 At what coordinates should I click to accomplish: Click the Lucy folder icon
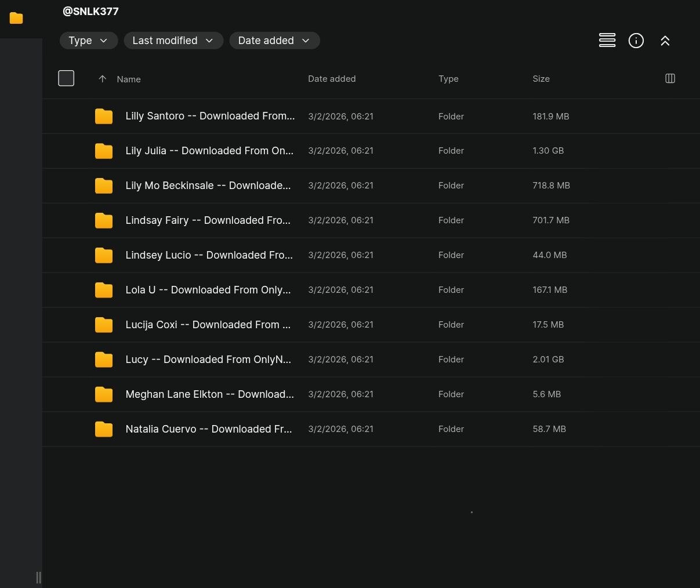(104, 360)
